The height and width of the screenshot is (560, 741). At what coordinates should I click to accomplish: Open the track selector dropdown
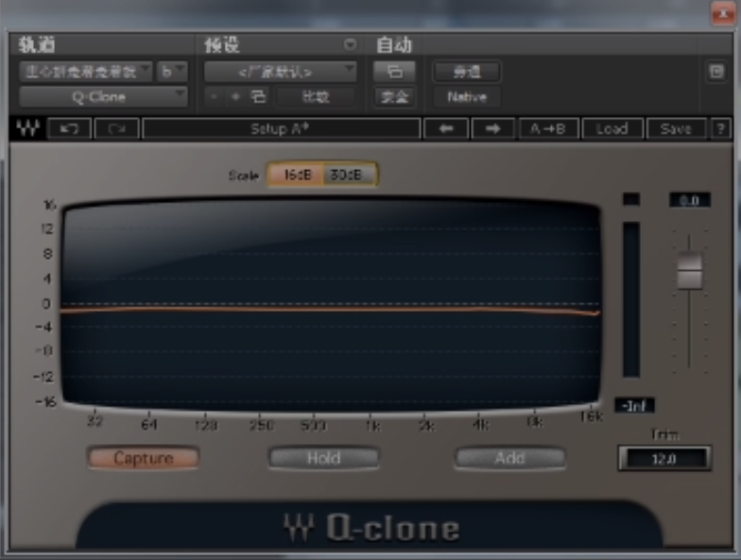coord(86,72)
